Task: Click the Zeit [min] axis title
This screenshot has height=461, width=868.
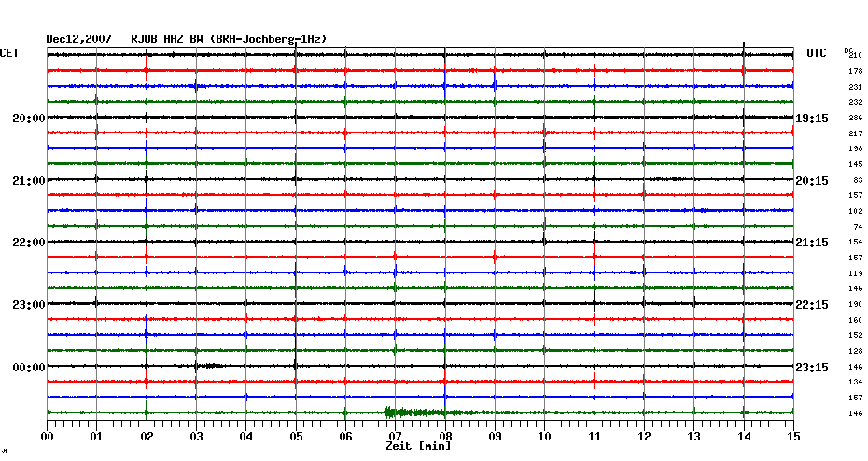Action: tap(418, 446)
